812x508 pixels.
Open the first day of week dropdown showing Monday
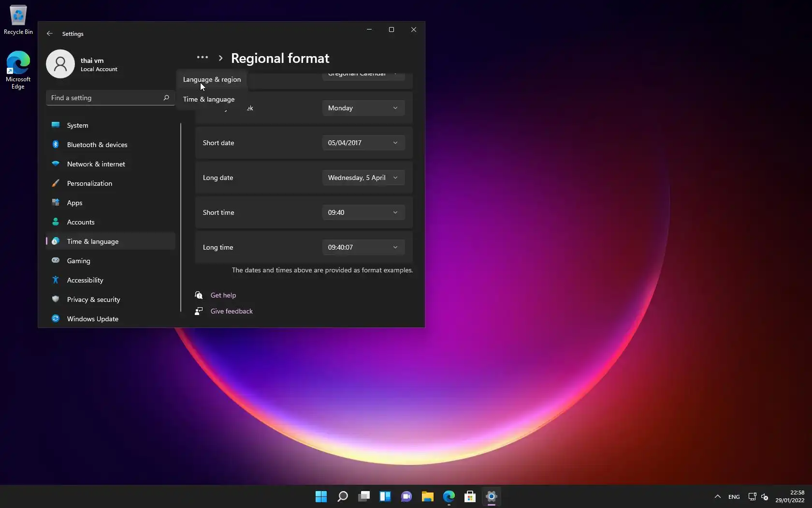pos(363,108)
